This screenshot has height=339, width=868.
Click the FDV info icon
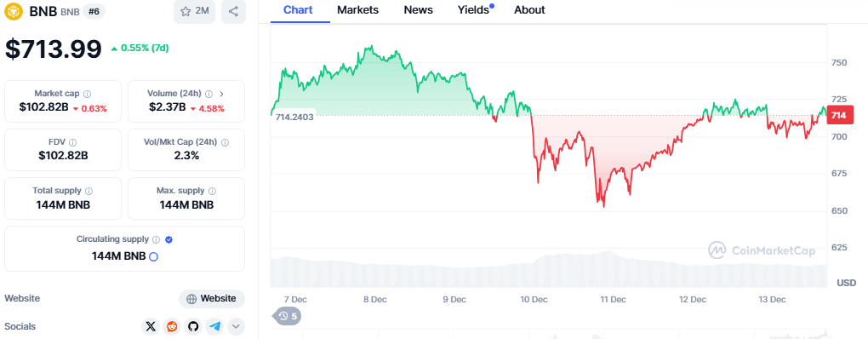click(x=73, y=142)
